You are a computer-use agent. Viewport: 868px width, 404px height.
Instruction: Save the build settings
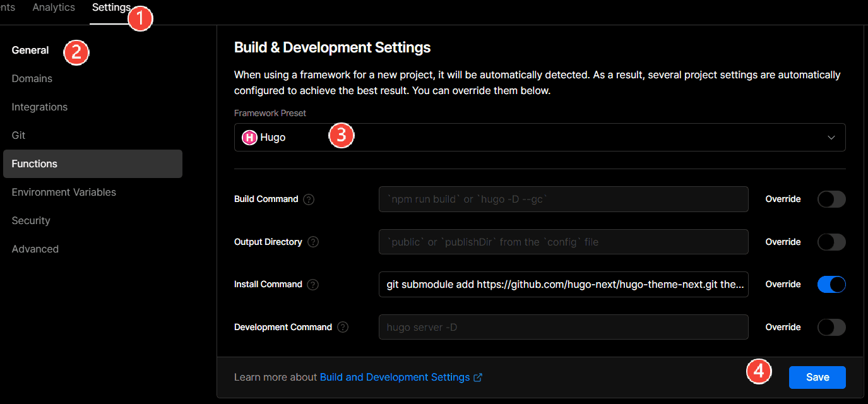point(817,377)
